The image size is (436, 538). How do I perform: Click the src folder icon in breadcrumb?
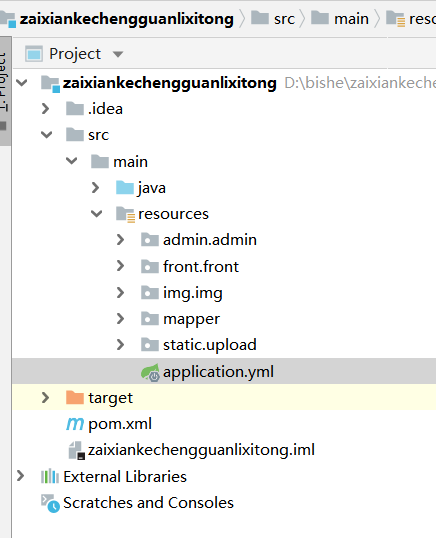pyautogui.click(x=260, y=17)
